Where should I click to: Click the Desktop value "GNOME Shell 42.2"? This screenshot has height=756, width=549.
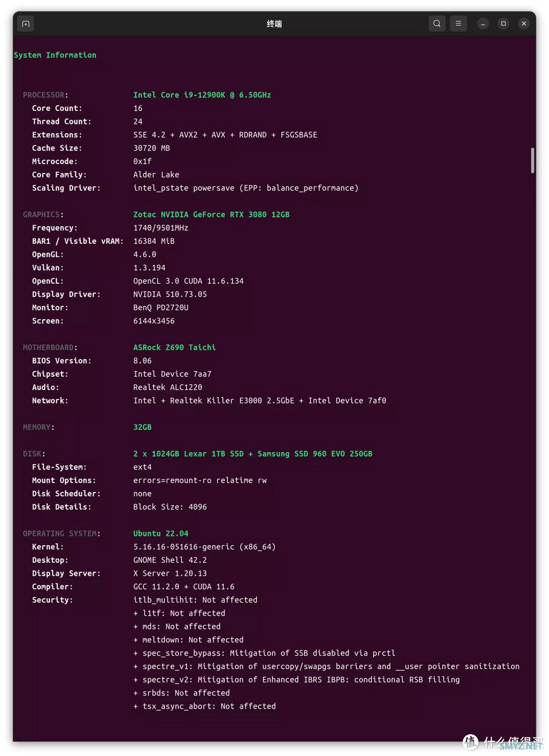(x=170, y=560)
